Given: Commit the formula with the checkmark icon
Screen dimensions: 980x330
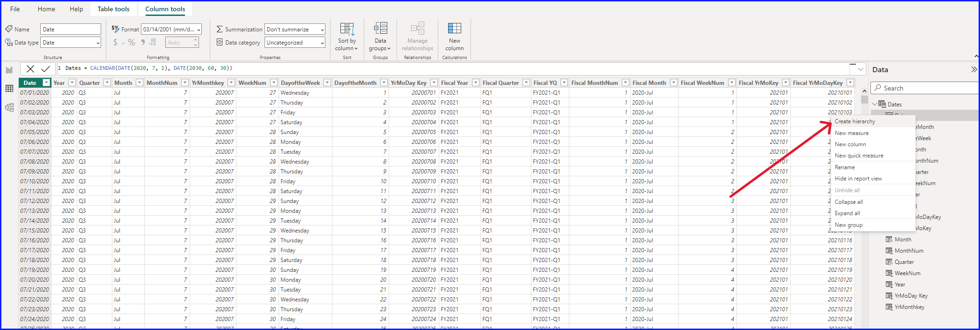Looking at the screenshot, I should point(45,69).
